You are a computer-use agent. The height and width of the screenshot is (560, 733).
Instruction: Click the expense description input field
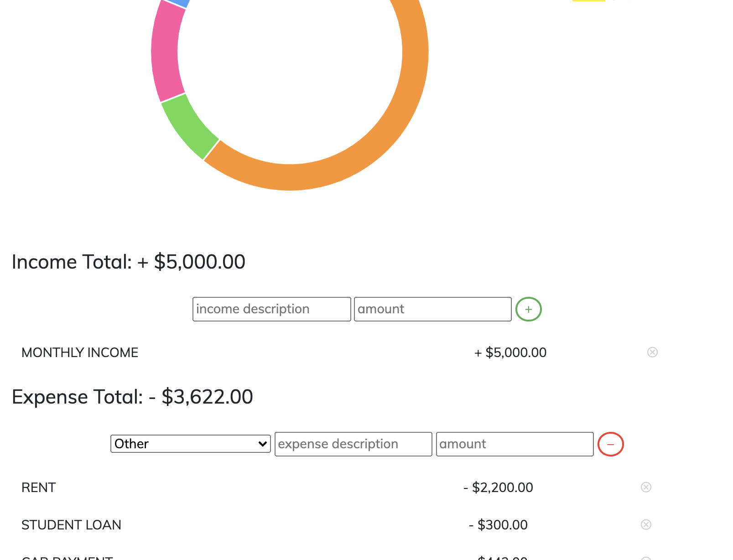pyautogui.click(x=353, y=444)
